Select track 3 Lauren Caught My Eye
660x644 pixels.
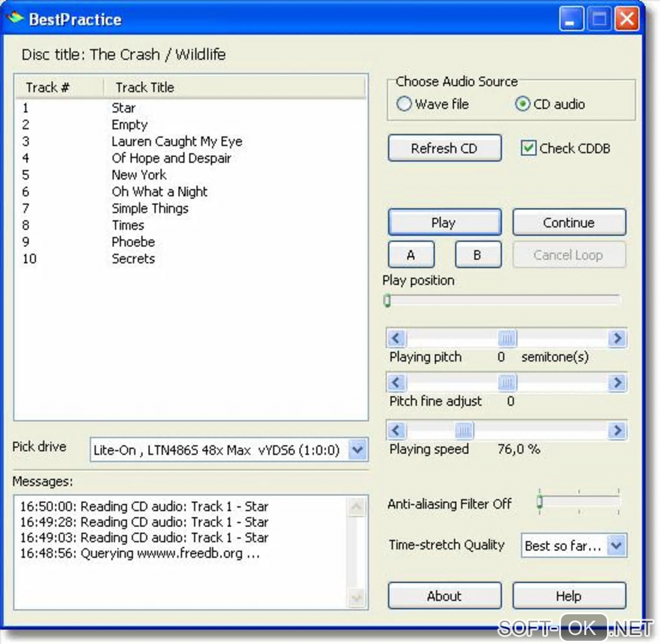(x=190, y=142)
